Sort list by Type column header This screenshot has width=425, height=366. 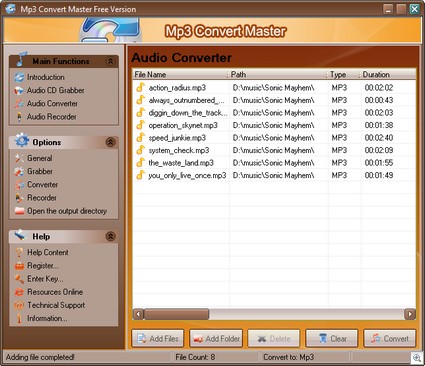344,74
